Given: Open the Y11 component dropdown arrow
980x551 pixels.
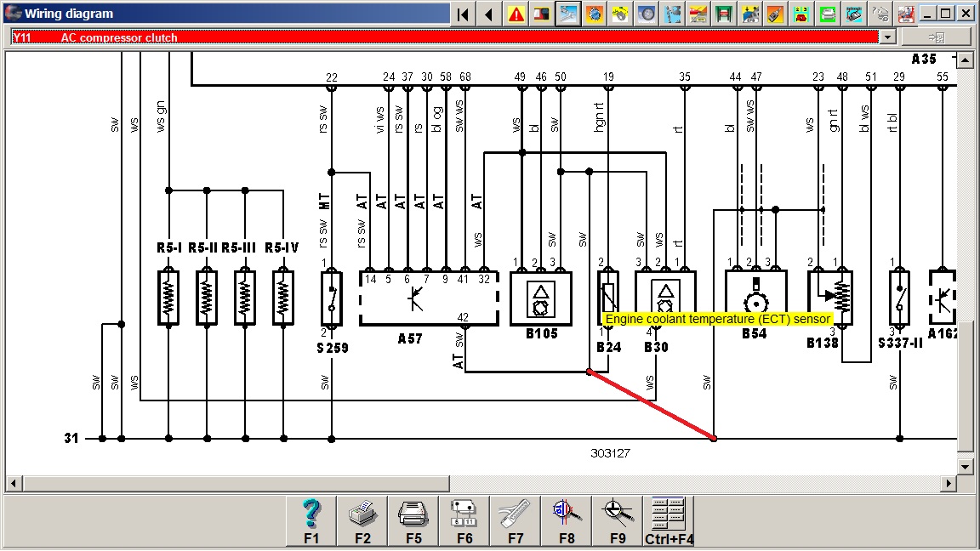Looking at the screenshot, I should tap(889, 37).
